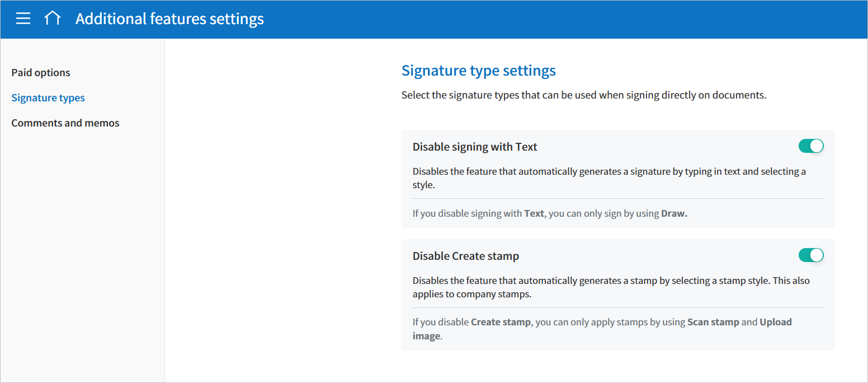Go to home via house icon
Viewport: 868px width, 383px height.
pos(53,18)
